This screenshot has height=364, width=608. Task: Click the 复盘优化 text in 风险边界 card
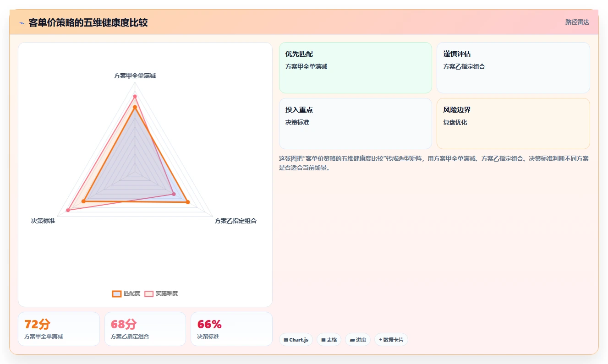pos(455,122)
